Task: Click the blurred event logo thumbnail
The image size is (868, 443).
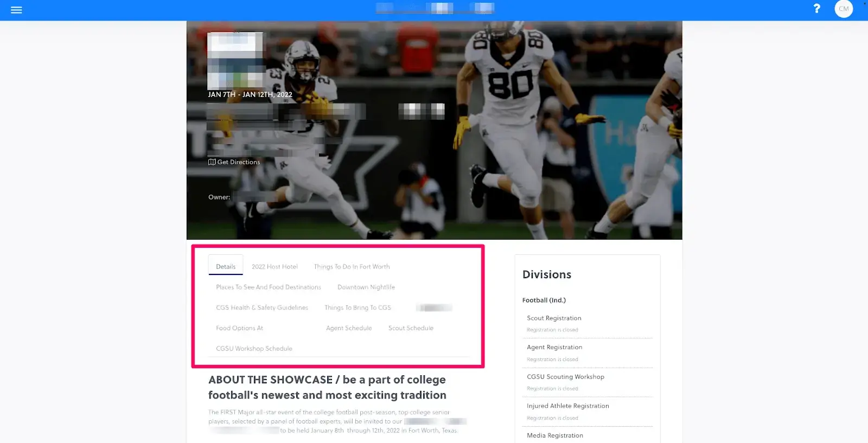Action: (235, 61)
